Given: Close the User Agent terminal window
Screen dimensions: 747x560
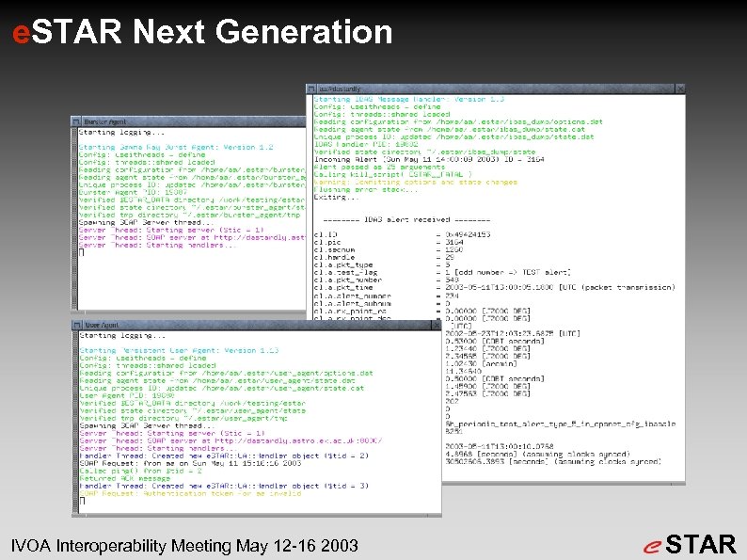Looking at the screenshot, I should coord(437,325).
